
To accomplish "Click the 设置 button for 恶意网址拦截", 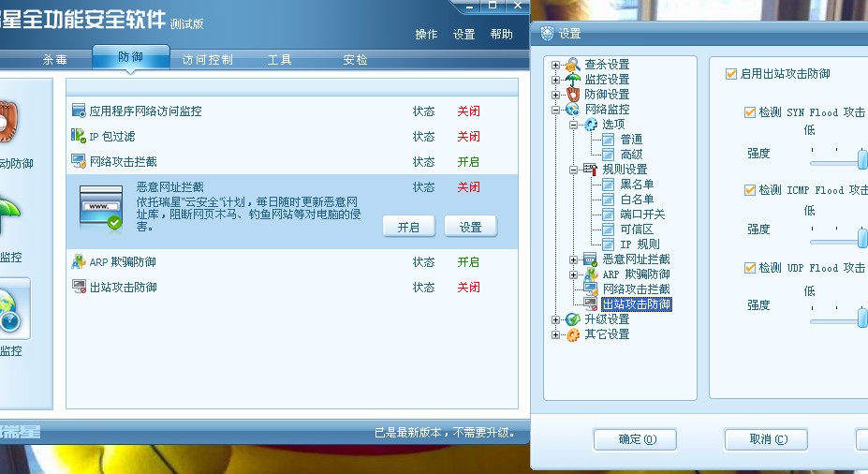I will click(x=471, y=227).
